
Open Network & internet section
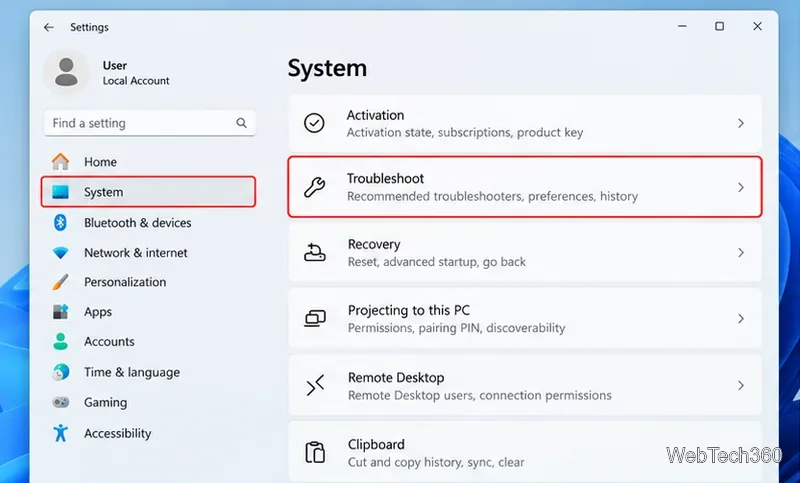148,253
